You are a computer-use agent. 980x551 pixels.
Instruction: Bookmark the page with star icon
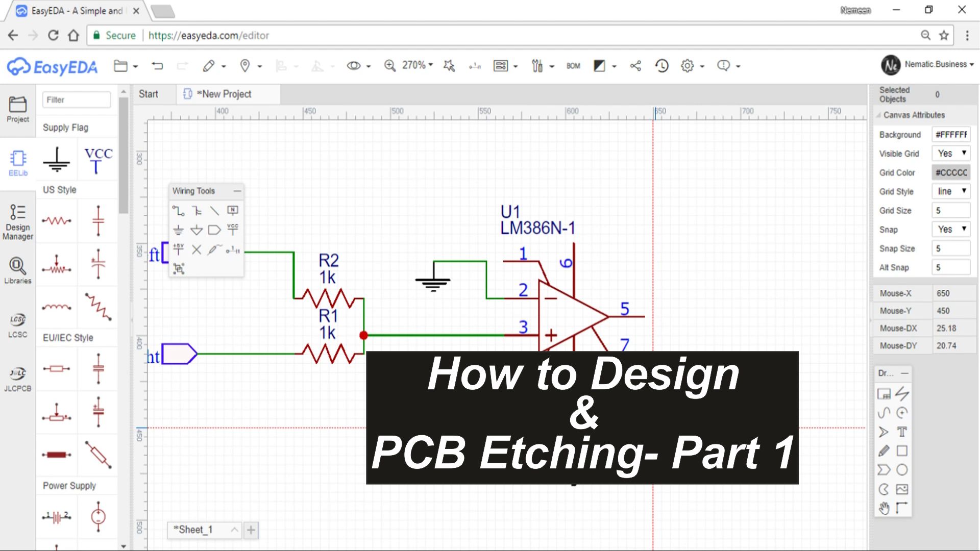pos(944,35)
